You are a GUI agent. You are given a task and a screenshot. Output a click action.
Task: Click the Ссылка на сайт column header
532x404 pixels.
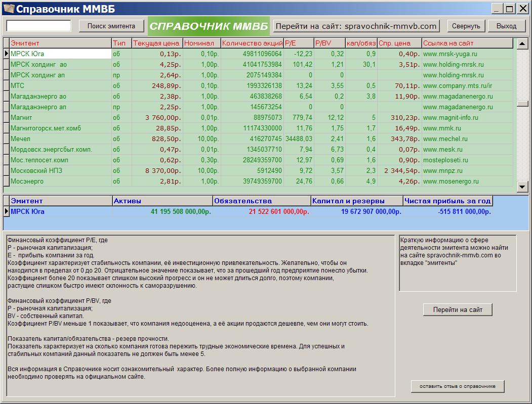[467, 43]
